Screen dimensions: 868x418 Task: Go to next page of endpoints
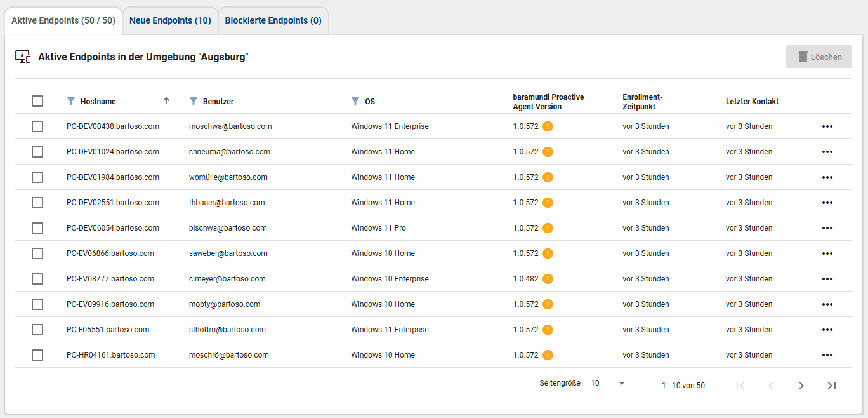tap(801, 386)
